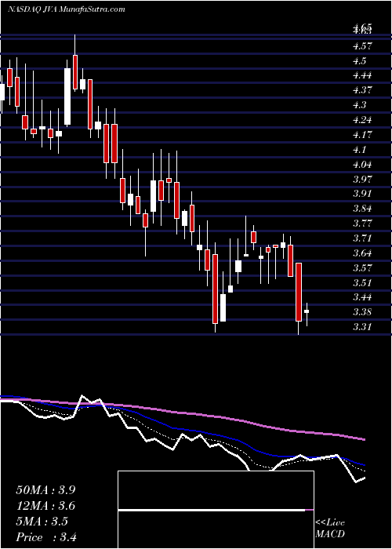Click the 12MA : 3.6 readout

coord(45,506)
